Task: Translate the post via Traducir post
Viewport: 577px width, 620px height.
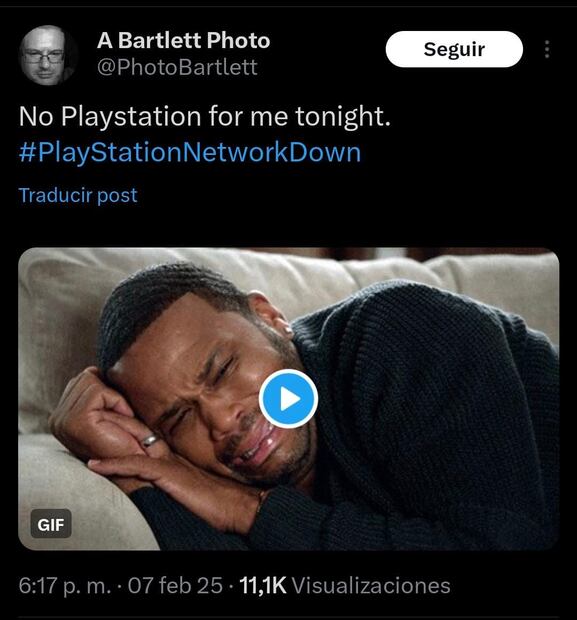Action: 78,195
